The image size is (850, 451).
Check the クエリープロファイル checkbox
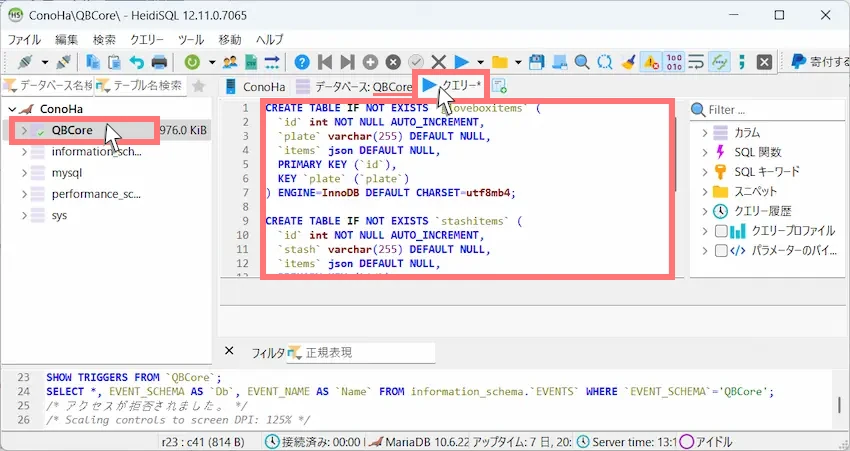tap(720, 231)
